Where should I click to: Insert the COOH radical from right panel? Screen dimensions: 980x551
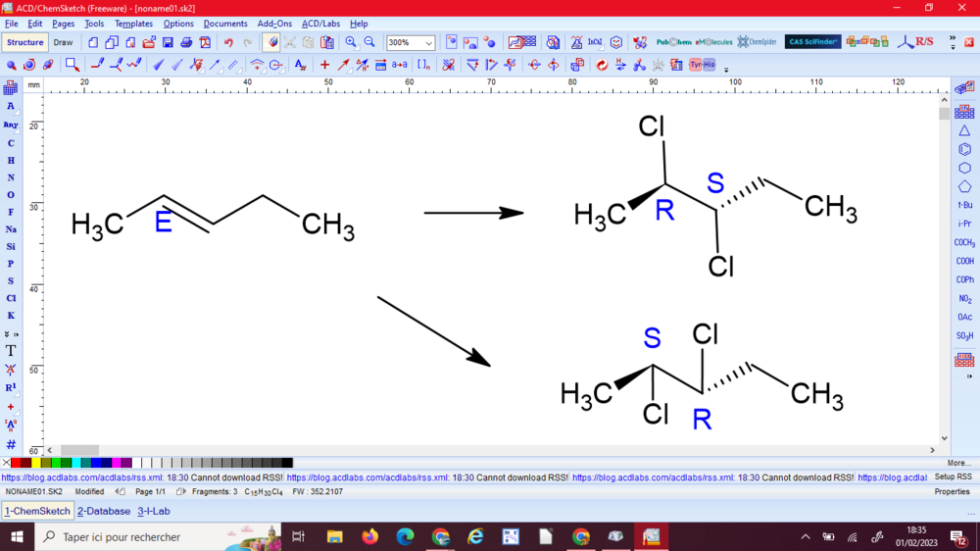coord(964,262)
